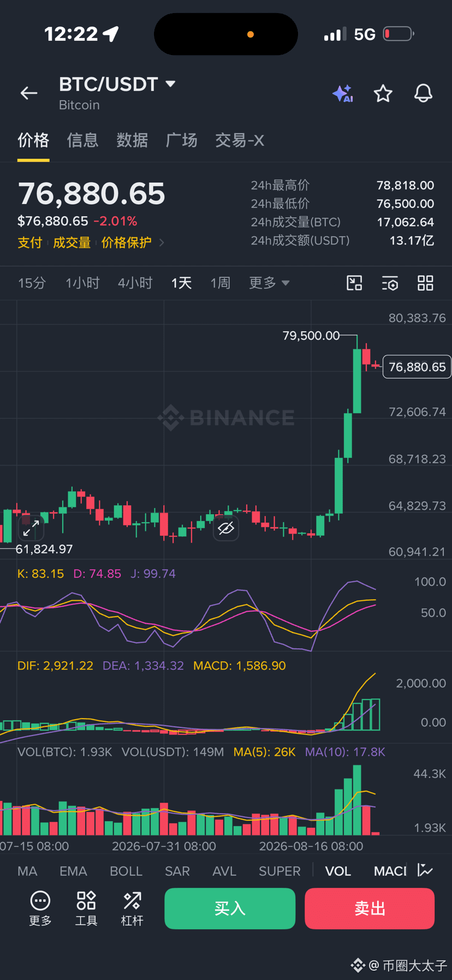Toggle the hide-indicator eye icon on chart
Image resolution: width=452 pixels, height=980 pixels.
pos(226,528)
